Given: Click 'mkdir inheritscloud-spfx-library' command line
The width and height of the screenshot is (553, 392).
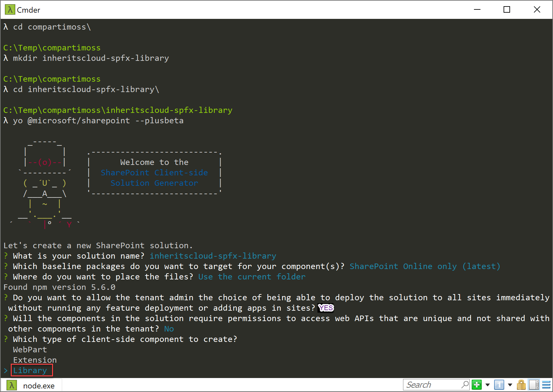Looking at the screenshot, I should point(91,58).
